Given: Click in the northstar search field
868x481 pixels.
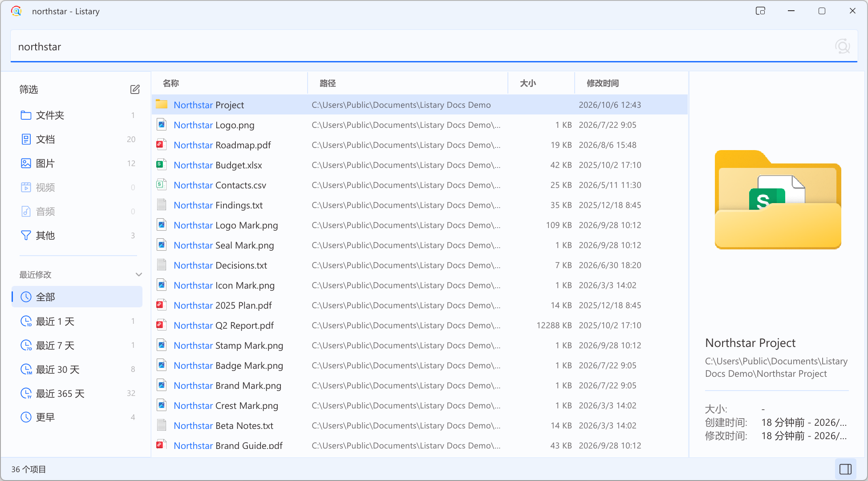Looking at the screenshot, I should 423,46.
